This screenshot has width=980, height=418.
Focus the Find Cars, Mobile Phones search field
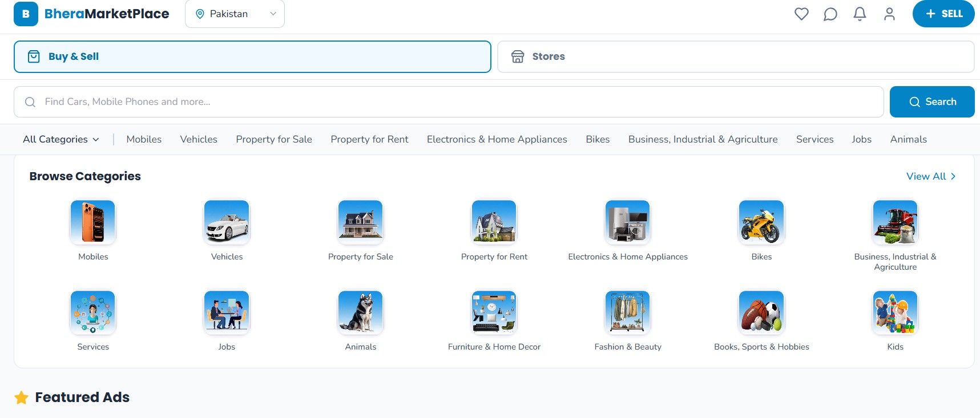tap(449, 102)
